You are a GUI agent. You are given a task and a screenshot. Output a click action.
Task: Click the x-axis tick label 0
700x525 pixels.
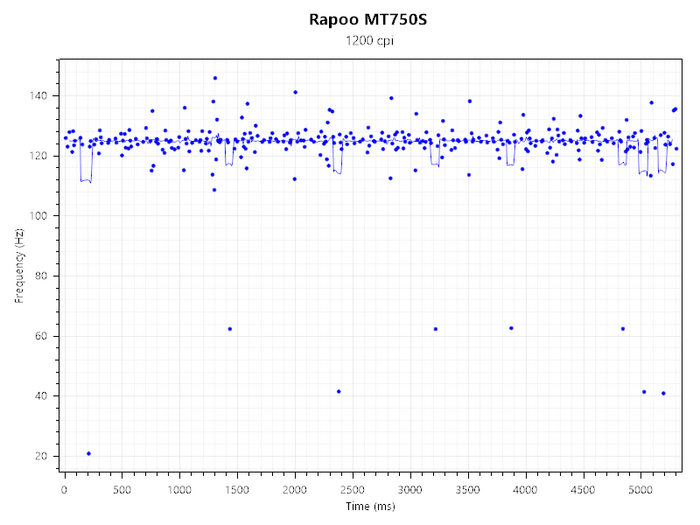click(65, 490)
